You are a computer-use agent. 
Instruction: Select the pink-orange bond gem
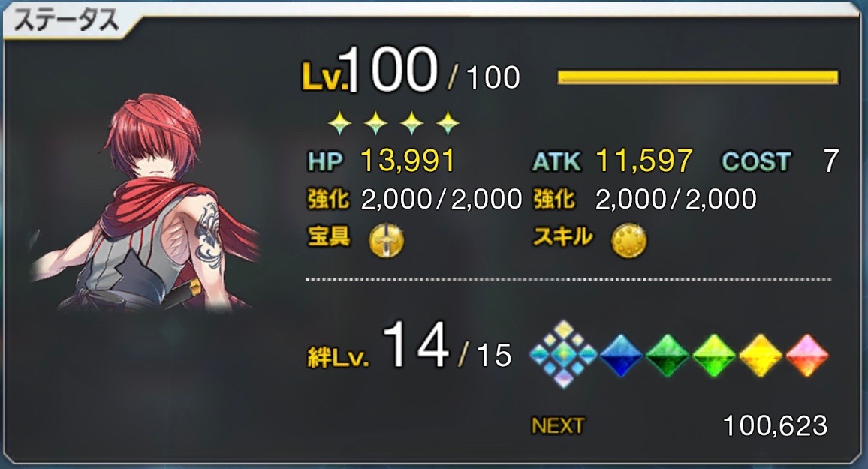click(807, 356)
